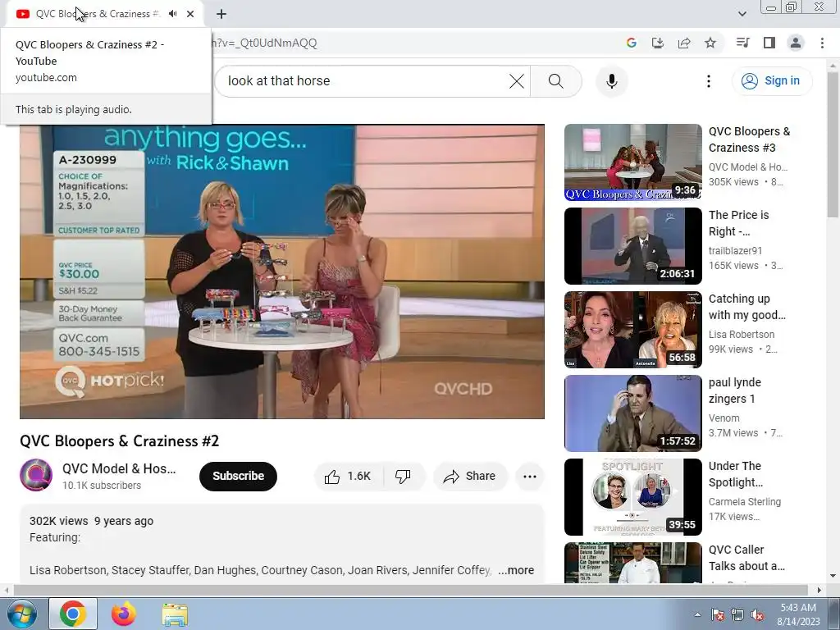The image size is (840, 630).
Task: Clear the search query with X
Action: [x=517, y=81]
